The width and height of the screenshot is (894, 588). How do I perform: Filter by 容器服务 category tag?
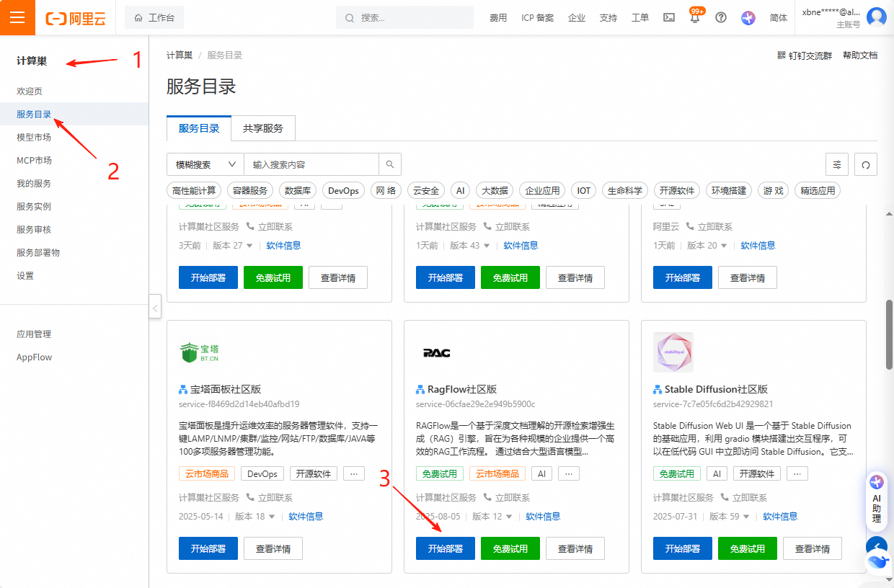(x=250, y=191)
